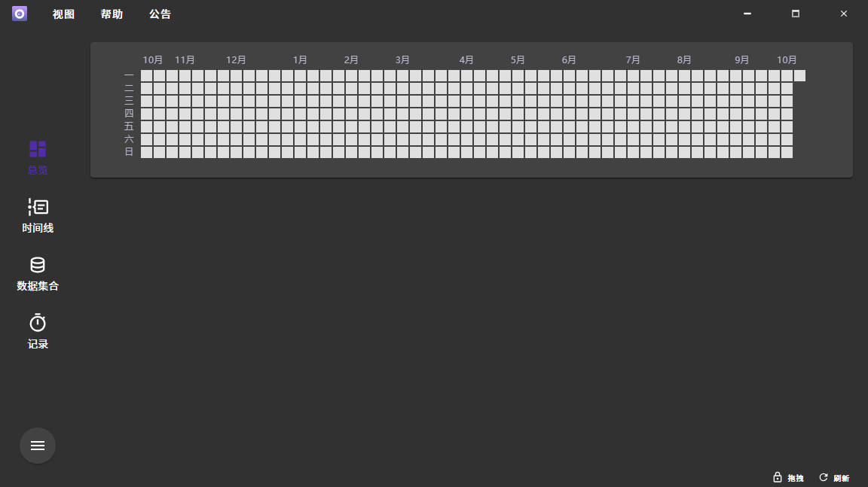The image size is (868, 487).
Task: Open the 视图 menu
Action: 63,14
